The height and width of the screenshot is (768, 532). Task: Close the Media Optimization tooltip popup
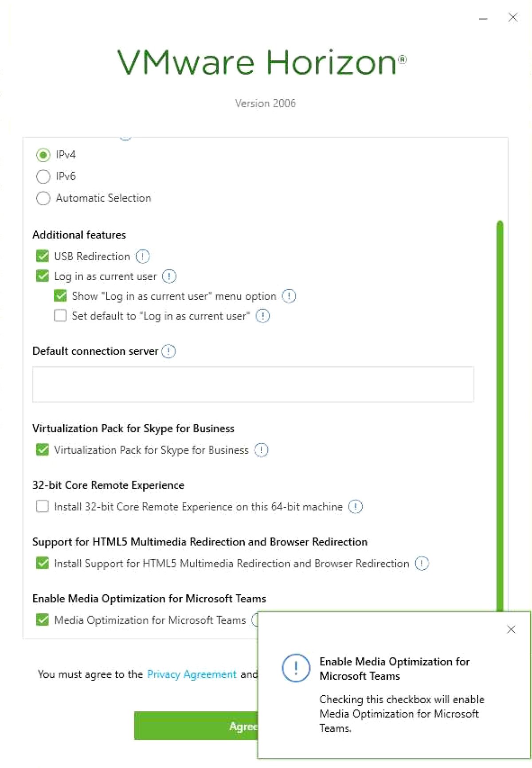pyautogui.click(x=511, y=629)
